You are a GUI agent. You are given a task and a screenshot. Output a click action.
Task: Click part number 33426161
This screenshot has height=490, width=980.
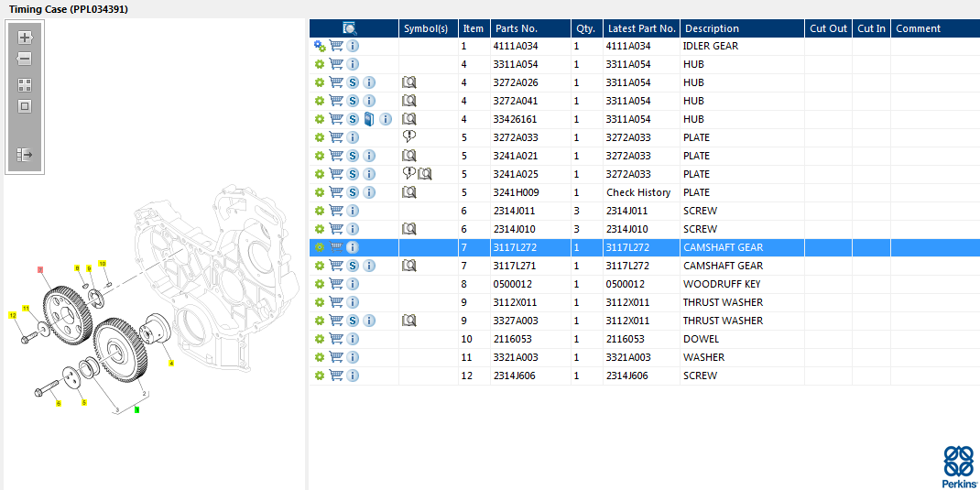(x=515, y=119)
